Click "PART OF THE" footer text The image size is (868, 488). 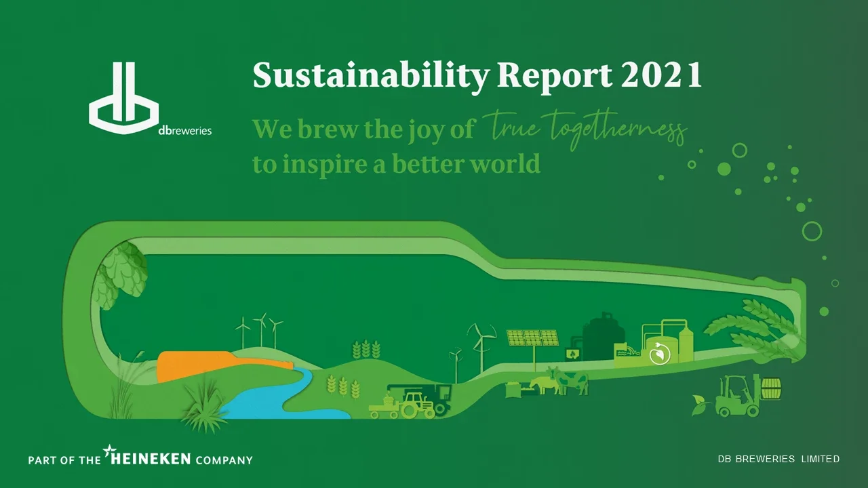tap(64, 460)
